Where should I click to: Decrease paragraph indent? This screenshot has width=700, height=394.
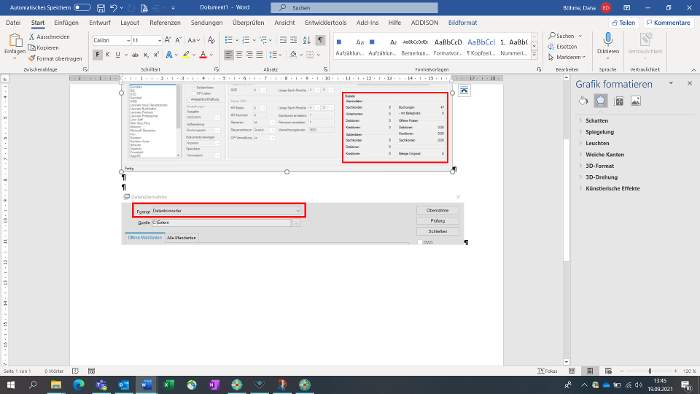pos(283,40)
